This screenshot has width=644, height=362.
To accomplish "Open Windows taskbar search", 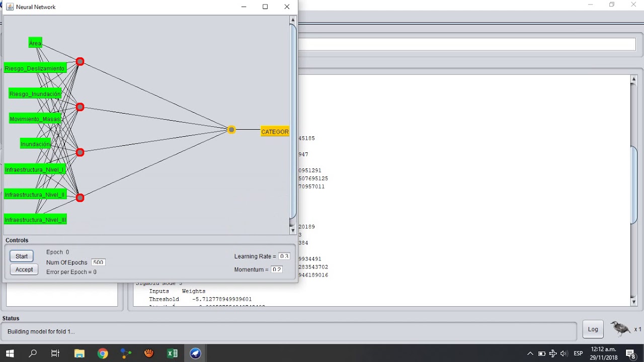I will 33,353.
